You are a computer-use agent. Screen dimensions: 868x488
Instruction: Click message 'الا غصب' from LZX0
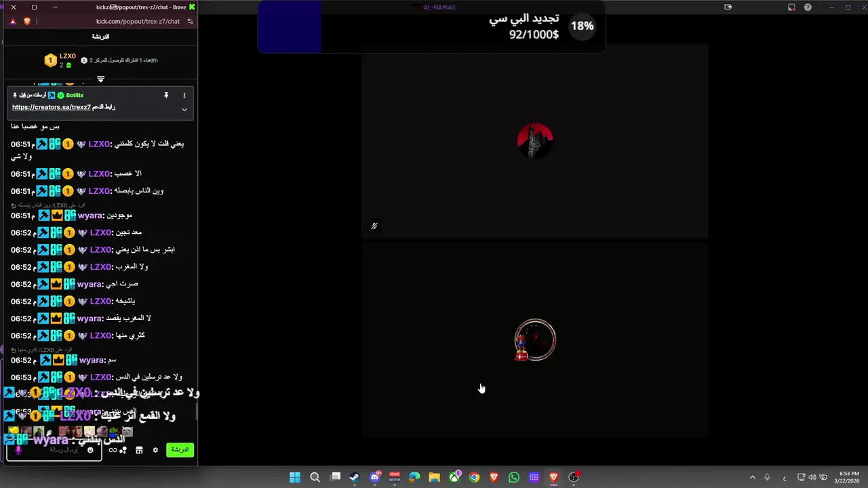[127, 174]
